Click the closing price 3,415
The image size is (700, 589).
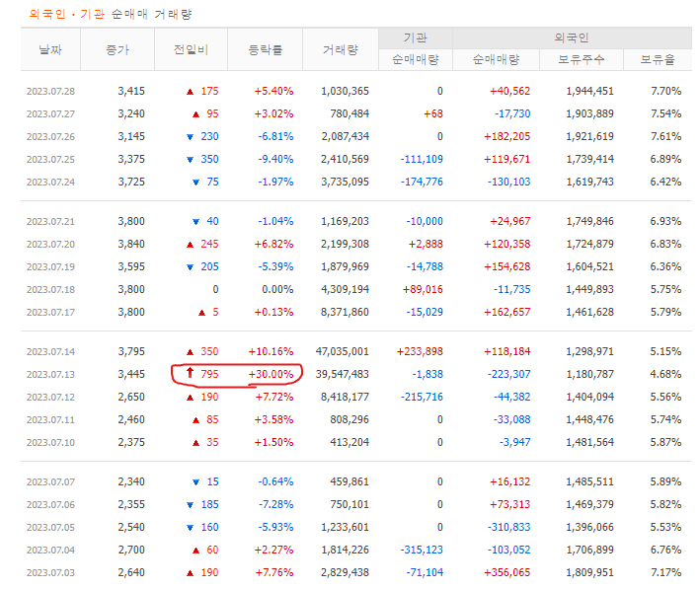coord(131,91)
